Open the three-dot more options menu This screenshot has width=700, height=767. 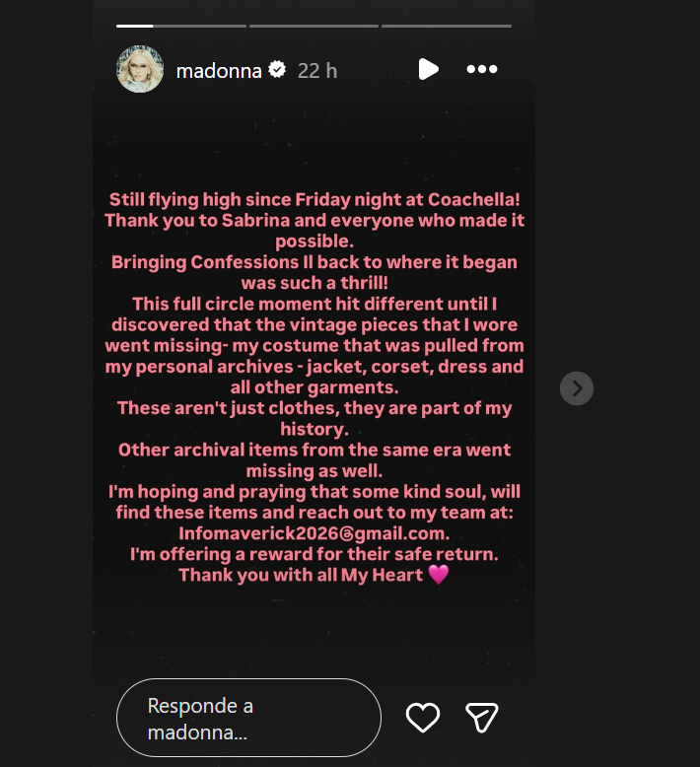482,69
